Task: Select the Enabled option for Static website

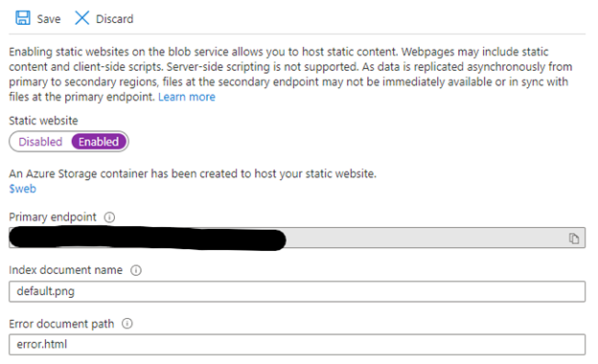Action: click(x=99, y=142)
